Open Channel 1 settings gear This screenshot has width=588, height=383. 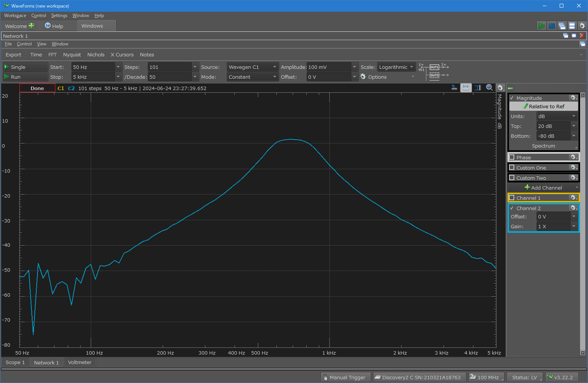573,198
